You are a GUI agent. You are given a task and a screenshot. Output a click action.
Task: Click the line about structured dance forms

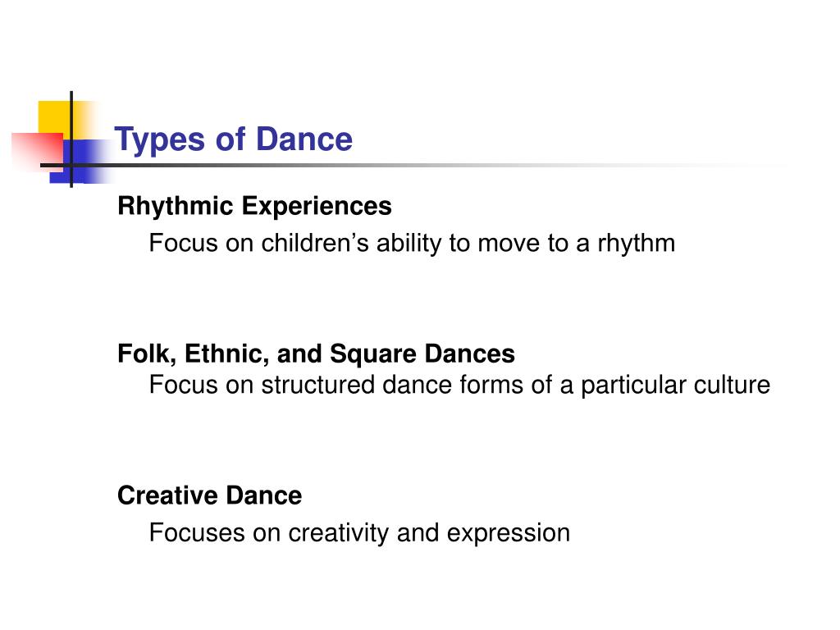point(459,386)
